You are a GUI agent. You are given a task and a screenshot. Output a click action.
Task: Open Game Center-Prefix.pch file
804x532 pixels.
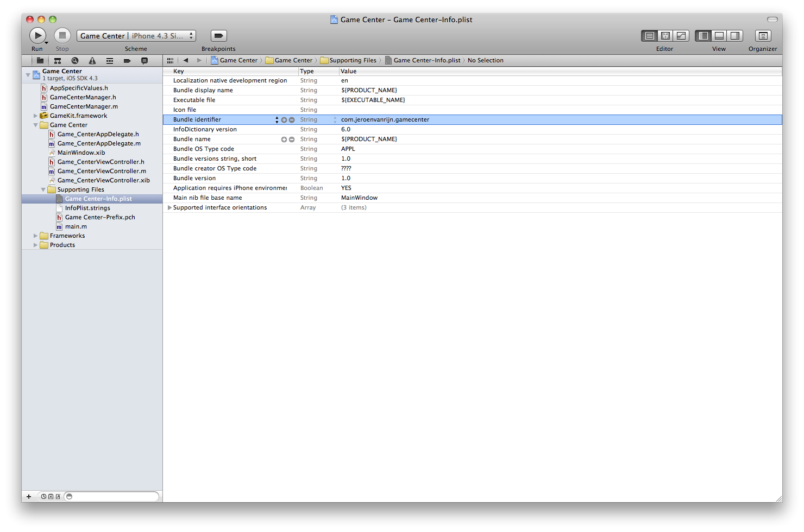point(100,217)
